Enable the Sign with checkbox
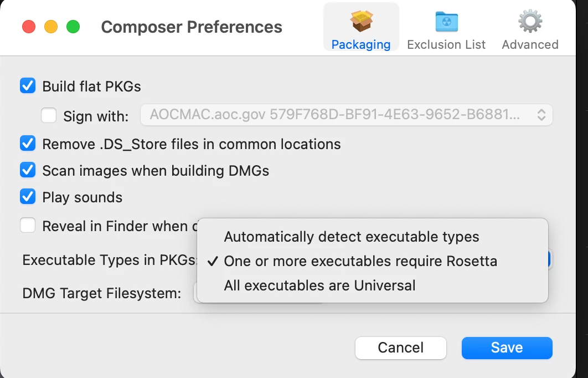The height and width of the screenshot is (378, 588). pos(49,115)
